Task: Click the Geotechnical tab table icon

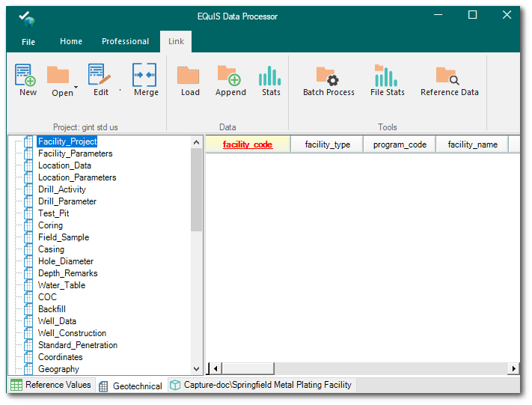Action: coord(103,387)
